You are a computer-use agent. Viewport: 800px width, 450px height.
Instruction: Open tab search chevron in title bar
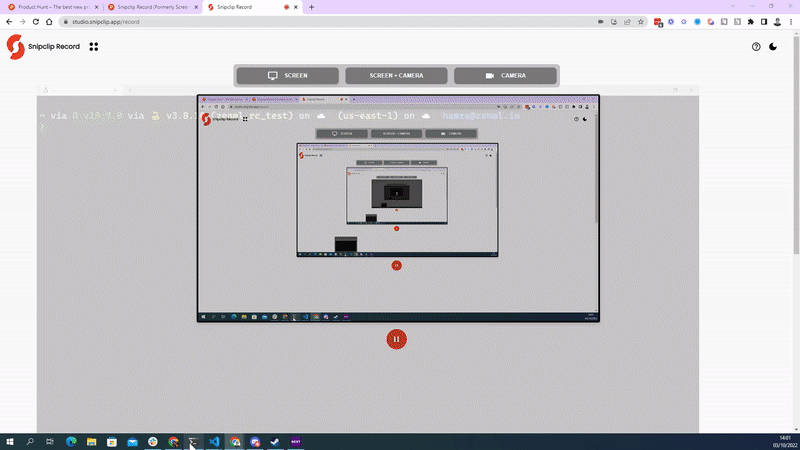733,6
